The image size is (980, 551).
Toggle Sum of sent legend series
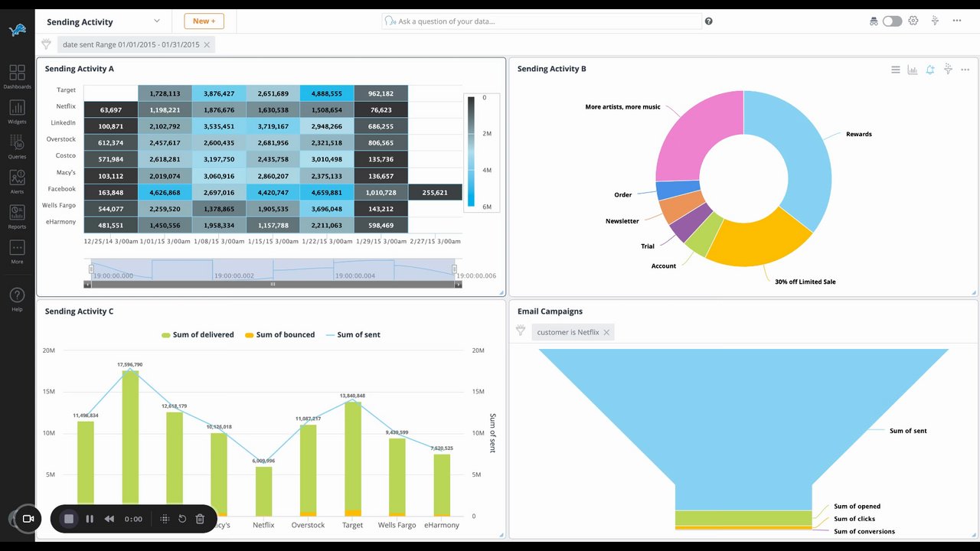pos(353,334)
